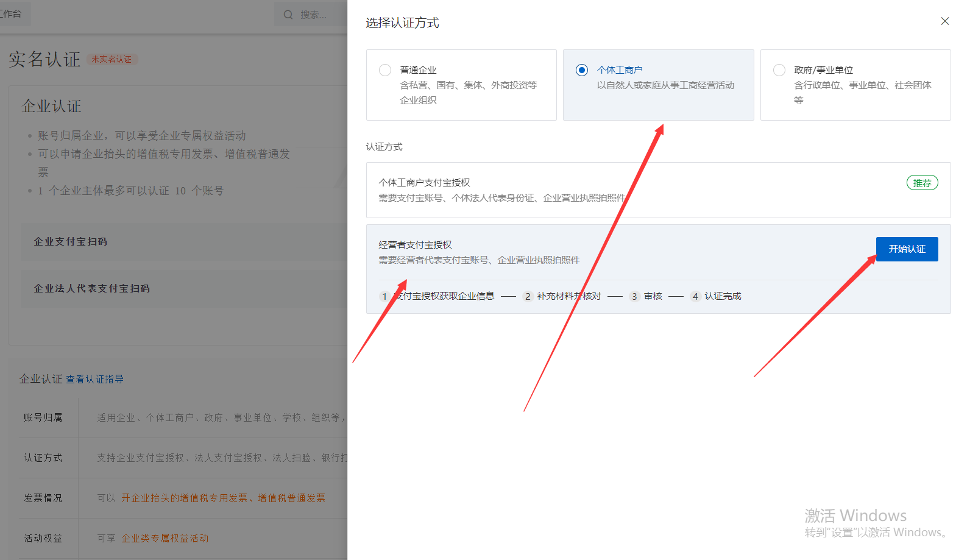Click step 2 circle 补充材料并核对
This screenshot has height=560, width=956.
(x=528, y=296)
